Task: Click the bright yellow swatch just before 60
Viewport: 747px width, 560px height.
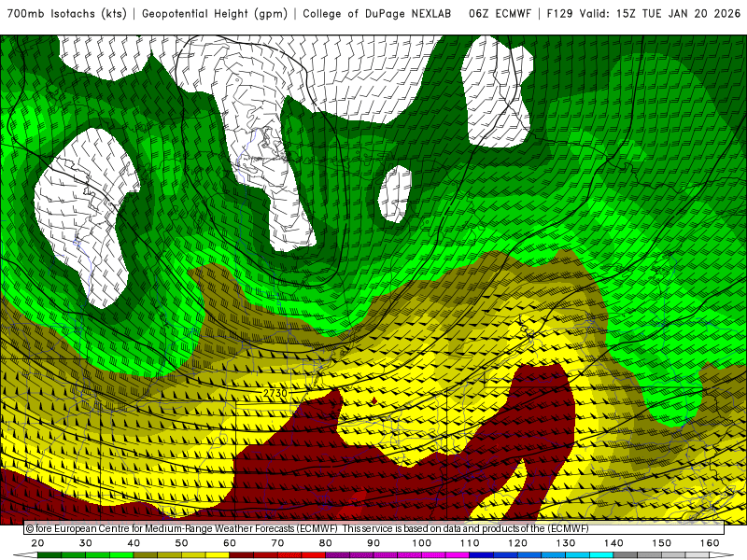Action: tap(218, 555)
